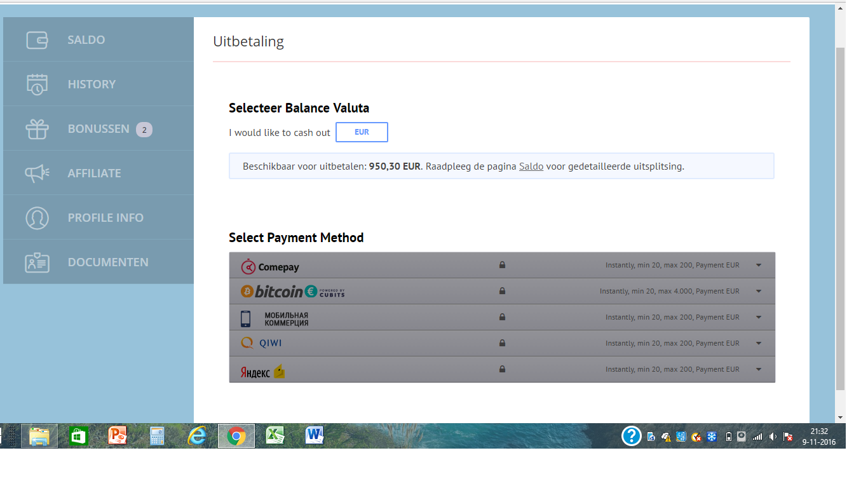Image resolution: width=868 pixels, height=488 pixels.
Task: Launch Word from the taskbar
Action: point(315,436)
